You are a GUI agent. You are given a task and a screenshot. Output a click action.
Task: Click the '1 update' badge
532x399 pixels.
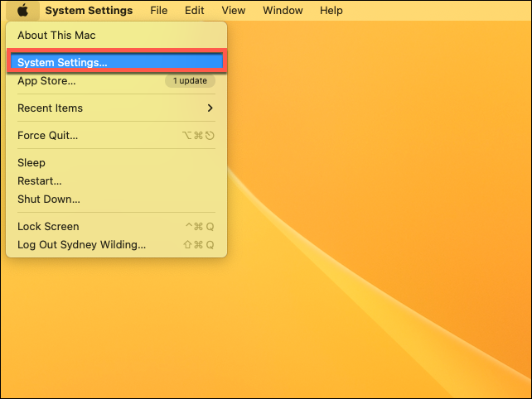coord(190,81)
